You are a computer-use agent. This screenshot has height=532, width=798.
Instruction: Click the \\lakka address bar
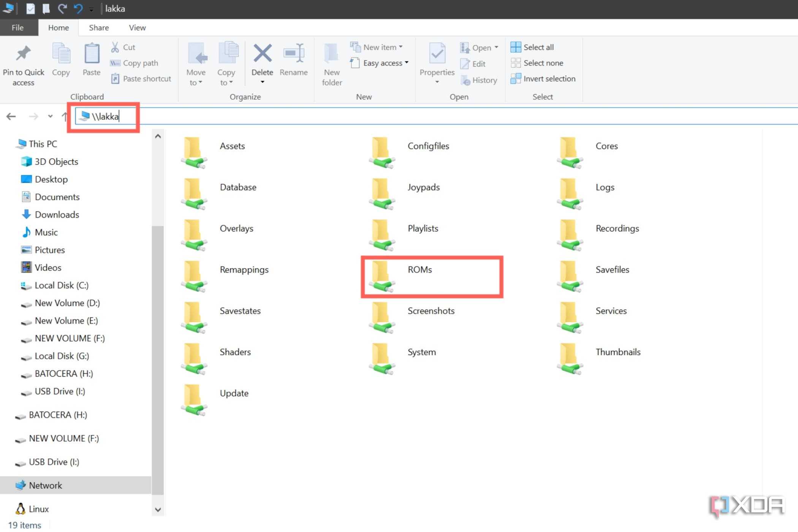coord(436,116)
